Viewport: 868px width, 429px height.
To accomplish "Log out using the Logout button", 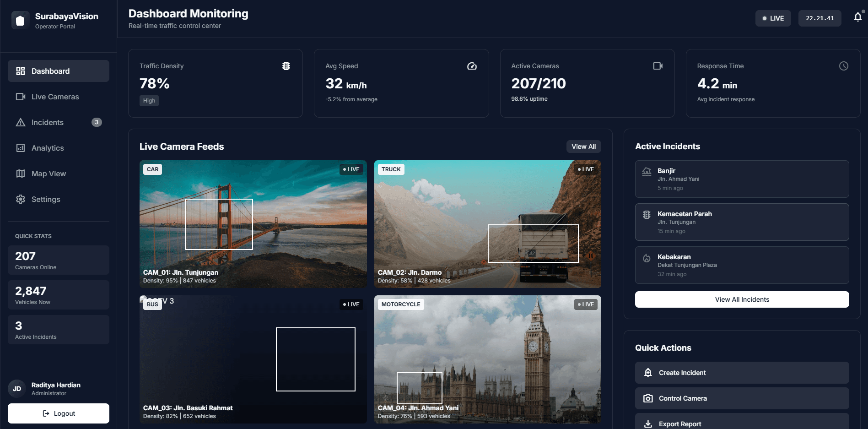I will (59, 413).
